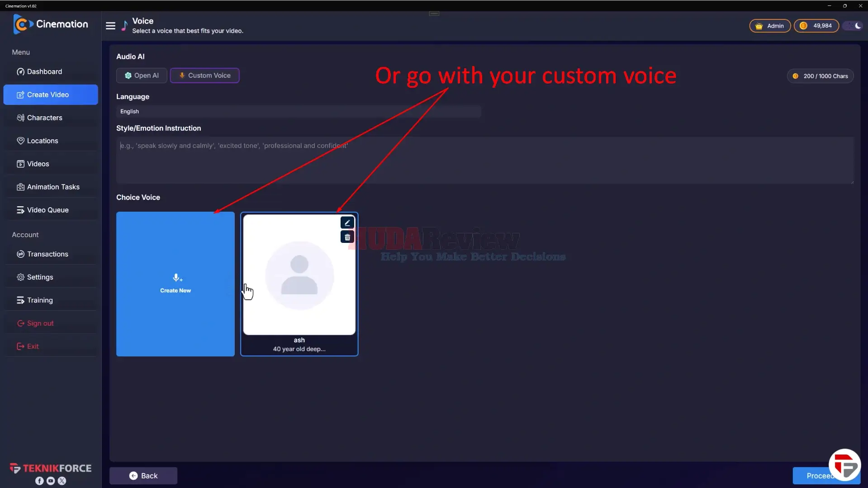Switch to the Open AI voice option
The height and width of the screenshot is (488, 868).
click(142, 76)
